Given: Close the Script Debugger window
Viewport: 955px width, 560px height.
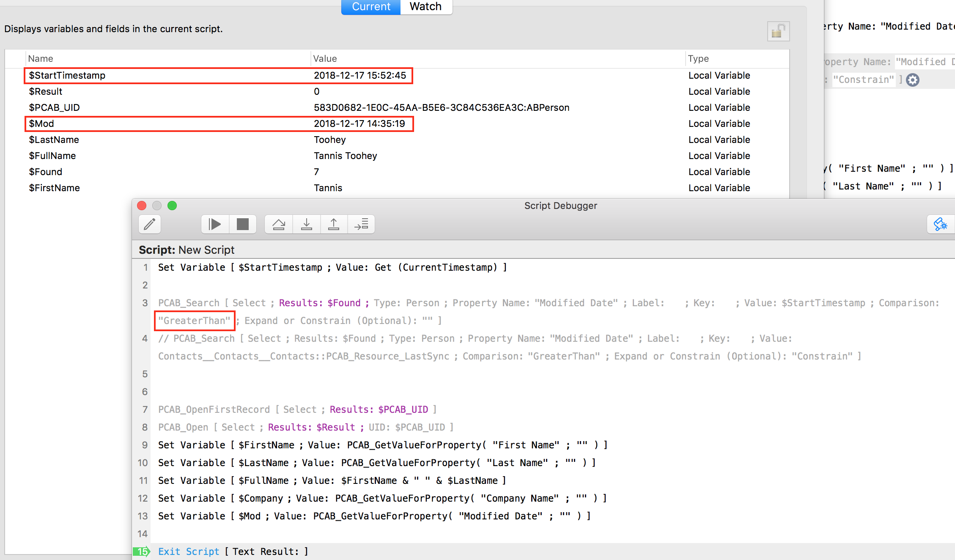Looking at the screenshot, I should pyautogui.click(x=142, y=206).
